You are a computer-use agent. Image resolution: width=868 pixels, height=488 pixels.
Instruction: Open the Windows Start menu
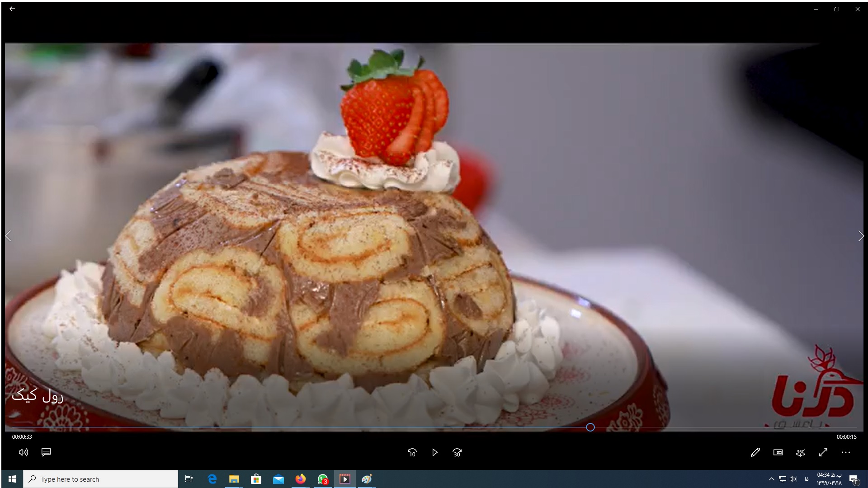click(12, 479)
